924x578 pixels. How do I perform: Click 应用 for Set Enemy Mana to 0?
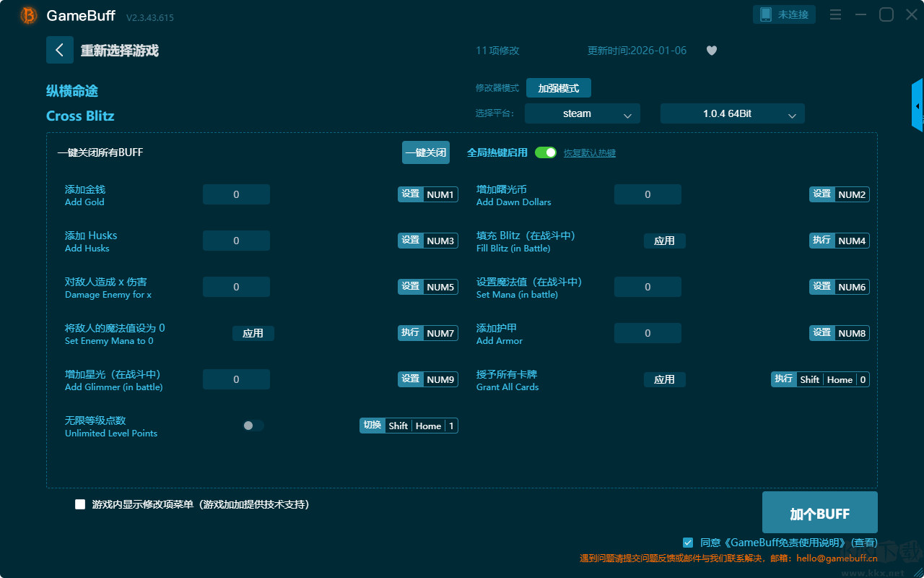(253, 333)
